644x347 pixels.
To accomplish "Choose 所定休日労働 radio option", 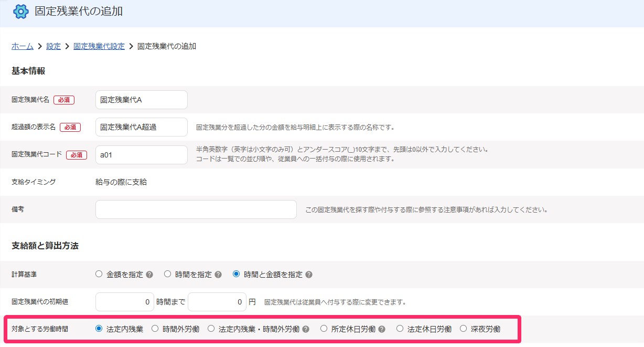I will (x=324, y=329).
